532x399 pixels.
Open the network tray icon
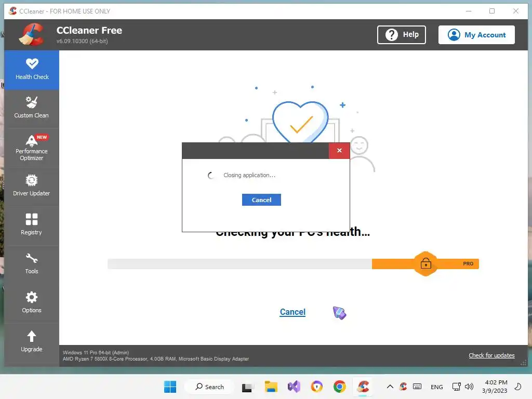coord(456,387)
